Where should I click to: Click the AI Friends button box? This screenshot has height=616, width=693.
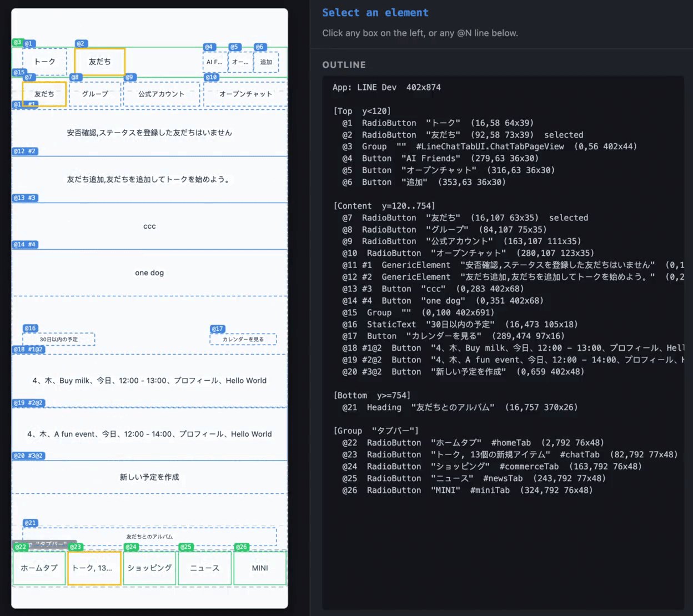click(x=215, y=62)
